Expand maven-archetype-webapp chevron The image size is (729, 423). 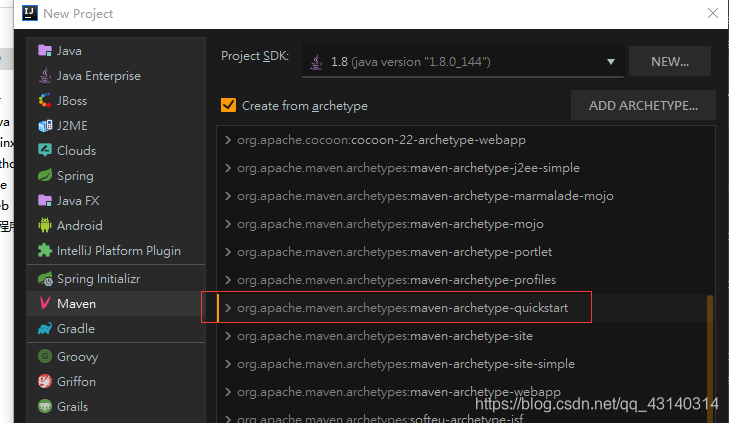[228, 392]
